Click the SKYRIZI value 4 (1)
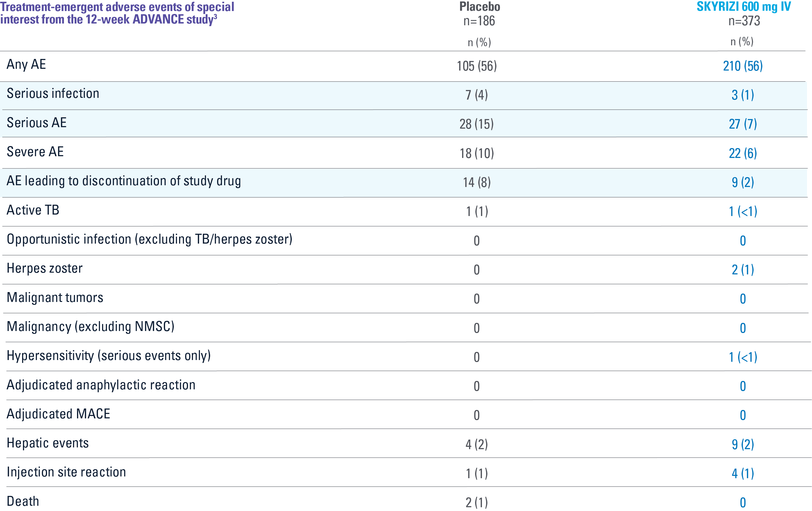812x511 pixels. coord(743,474)
